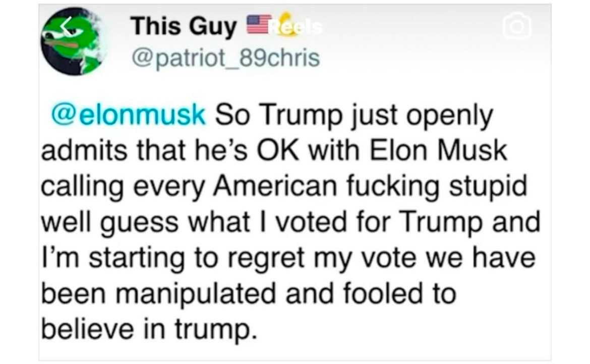
Task: Click the final line "believe in trump."
Action: 145,329
